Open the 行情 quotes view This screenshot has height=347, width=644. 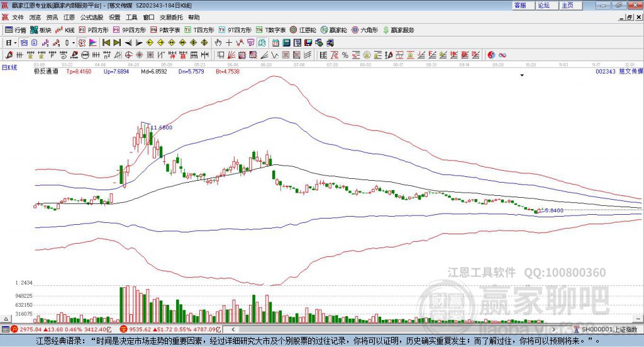tap(15, 30)
